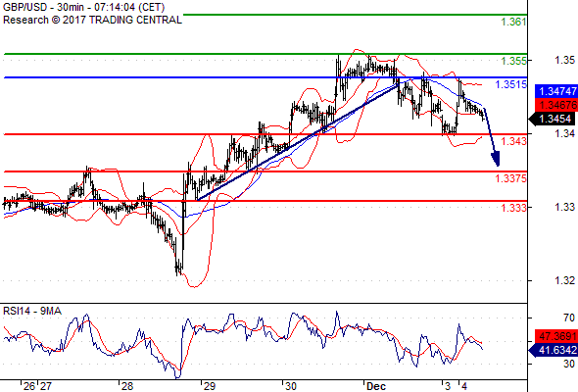Click the Research 2017 TRADING CENTRAL text
The height and width of the screenshot is (392, 578).
[x=92, y=20]
